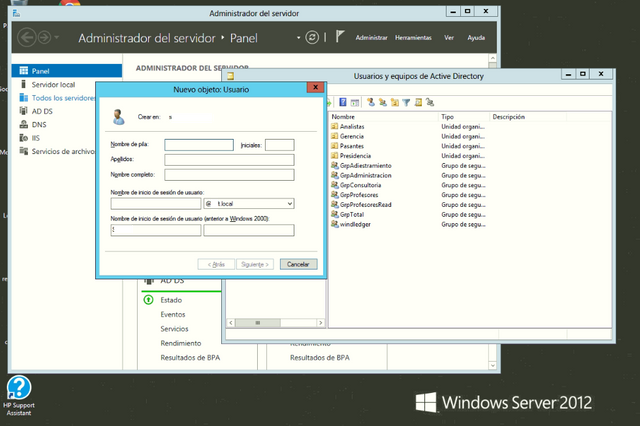Open the Ayuda menu
Screen dimensions: 640x426
coord(476,38)
